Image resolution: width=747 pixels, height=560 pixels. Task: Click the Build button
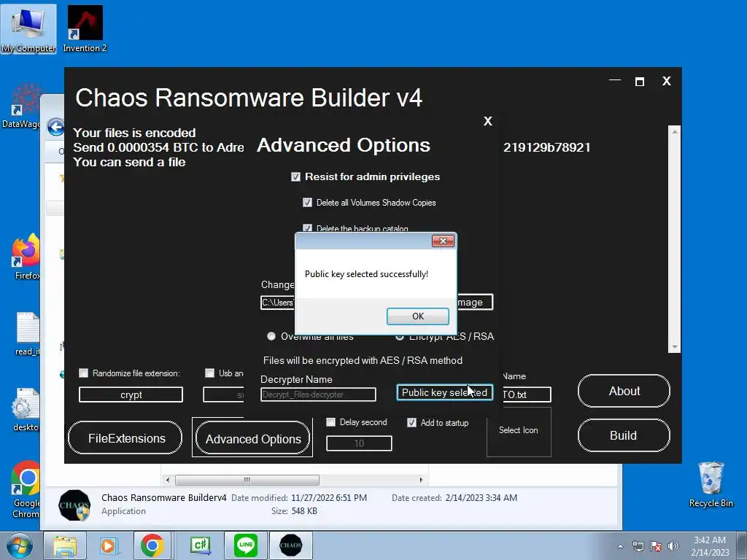(x=624, y=435)
